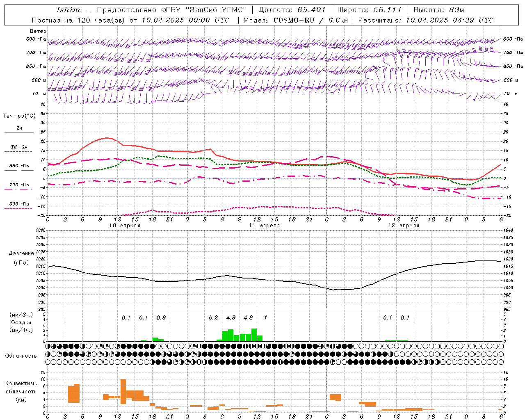Click the tallest orange convective cloud bar
Image resolution: width=525 pixels, height=420 pixels.
click(x=123, y=392)
